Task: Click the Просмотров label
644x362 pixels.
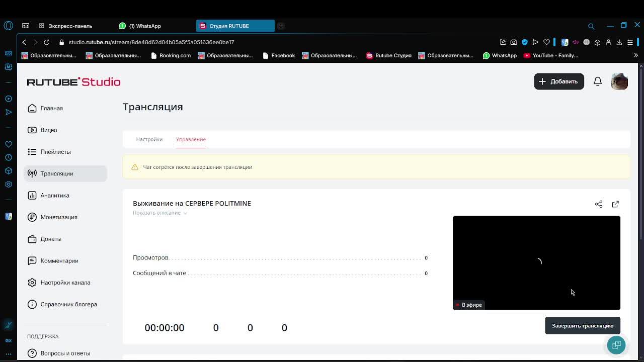Action: point(150,257)
